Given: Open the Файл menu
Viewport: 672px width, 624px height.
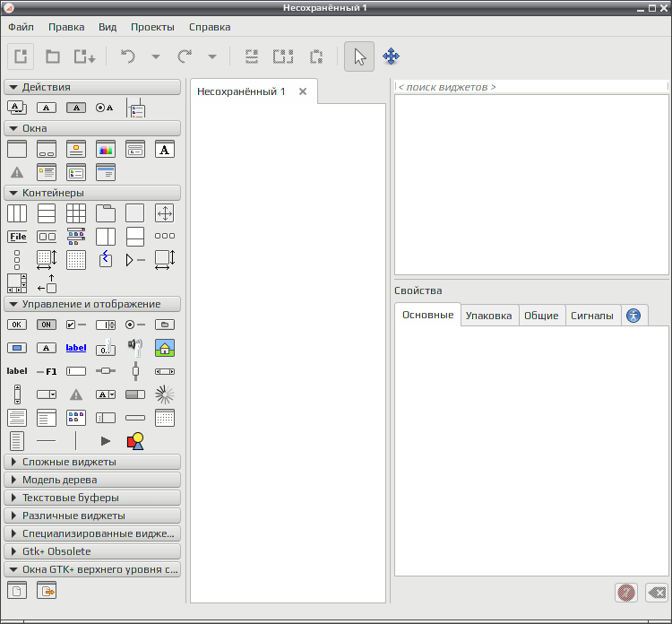Looking at the screenshot, I should pyautogui.click(x=21, y=27).
